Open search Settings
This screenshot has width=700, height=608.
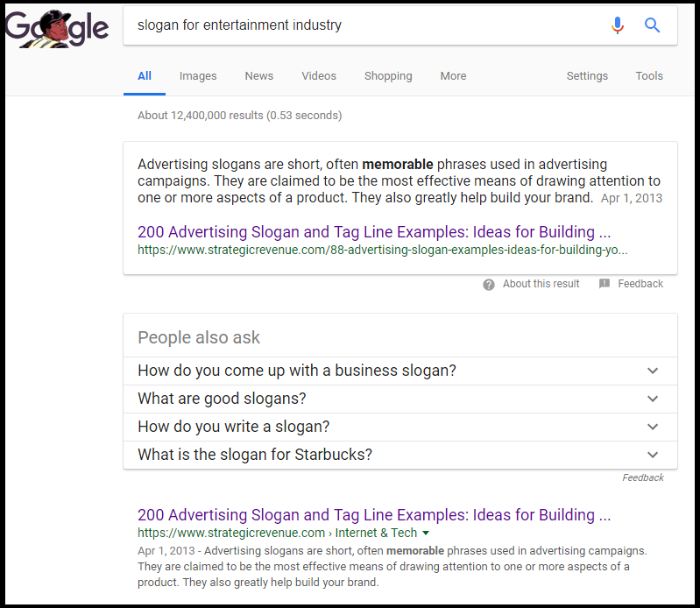pyautogui.click(x=587, y=76)
